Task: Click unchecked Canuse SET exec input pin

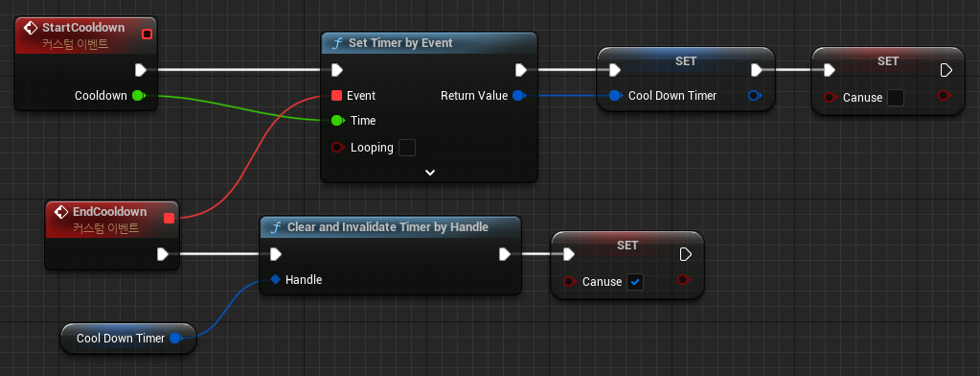Action: pos(830,70)
